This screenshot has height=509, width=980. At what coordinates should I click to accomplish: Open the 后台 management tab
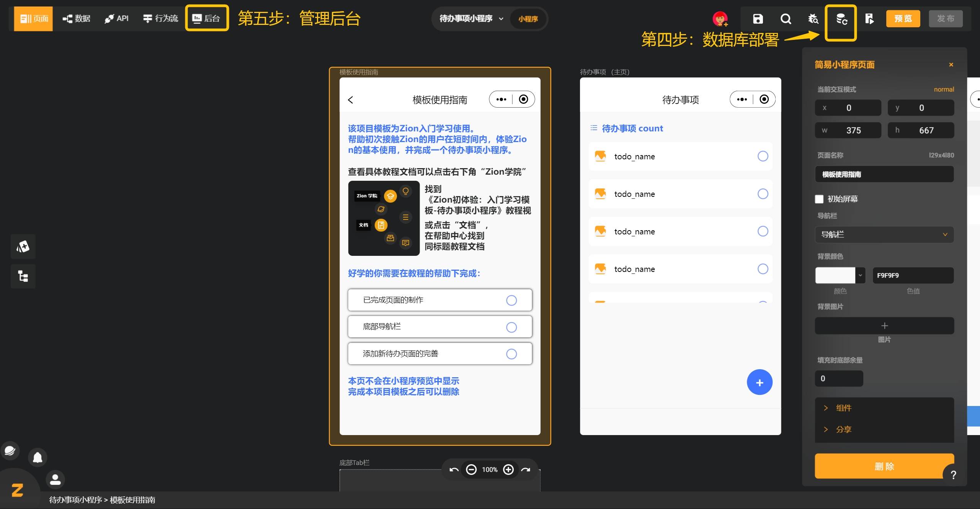coord(207,18)
